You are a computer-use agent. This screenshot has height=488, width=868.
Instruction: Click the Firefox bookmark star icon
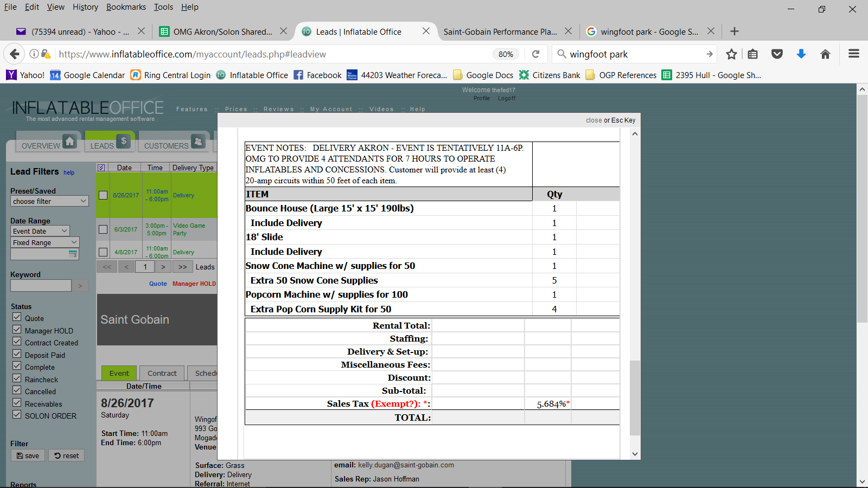pyautogui.click(x=731, y=54)
